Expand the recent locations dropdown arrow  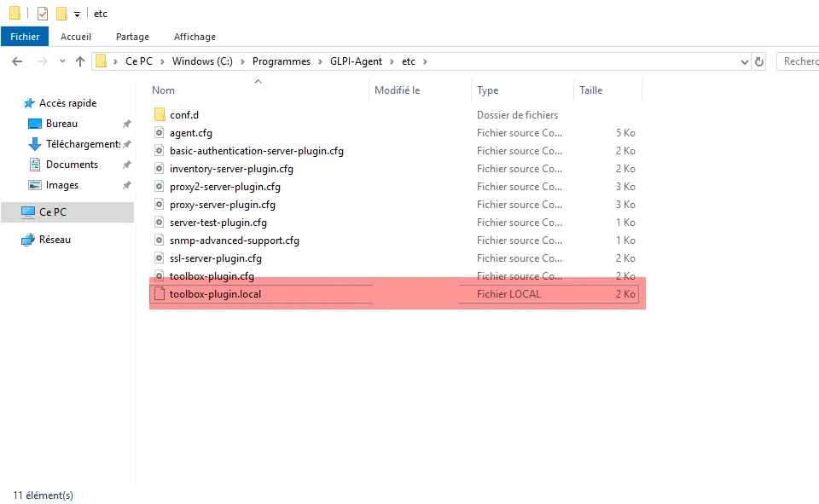pos(62,61)
